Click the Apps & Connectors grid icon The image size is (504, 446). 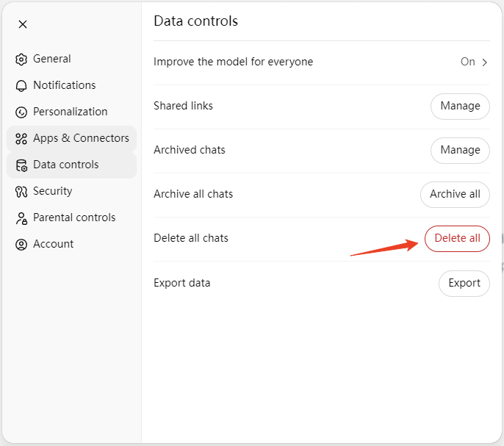pyautogui.click(x=21, y=139)
